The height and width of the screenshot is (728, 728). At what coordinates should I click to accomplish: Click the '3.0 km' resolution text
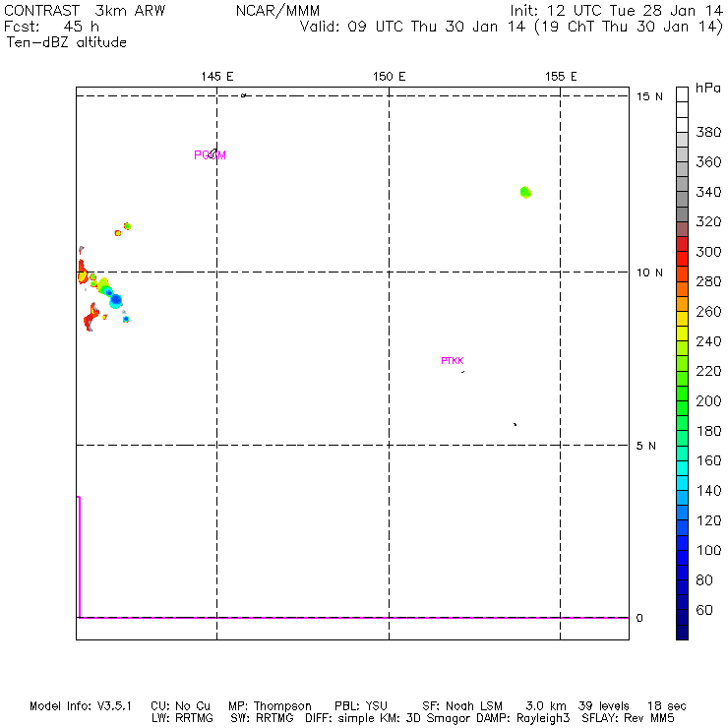coord(546,706)
